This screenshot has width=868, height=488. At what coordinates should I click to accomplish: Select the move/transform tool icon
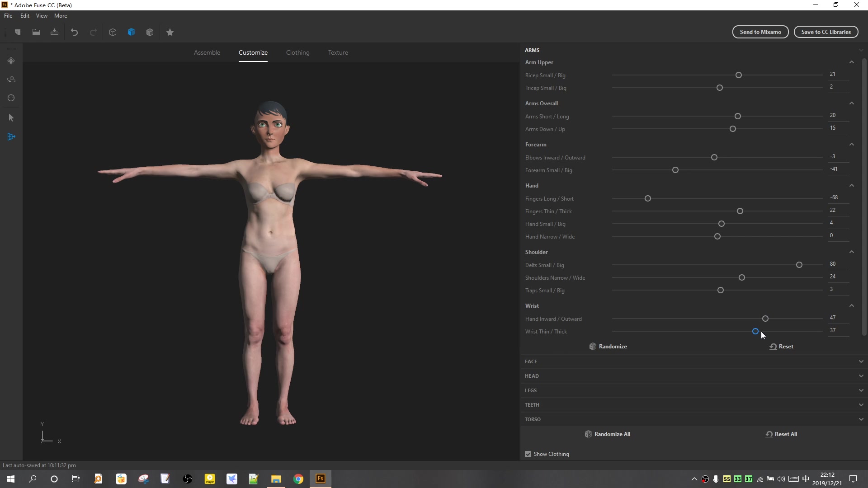pos(11,60)
